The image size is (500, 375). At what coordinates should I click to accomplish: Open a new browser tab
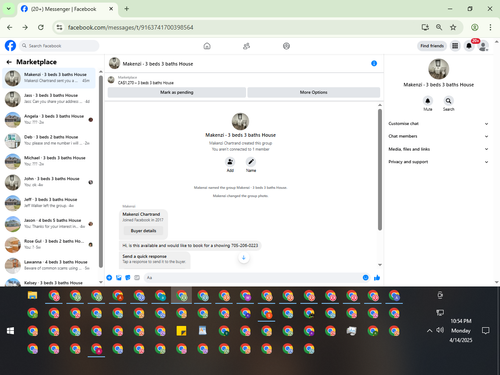click(127, 9)
